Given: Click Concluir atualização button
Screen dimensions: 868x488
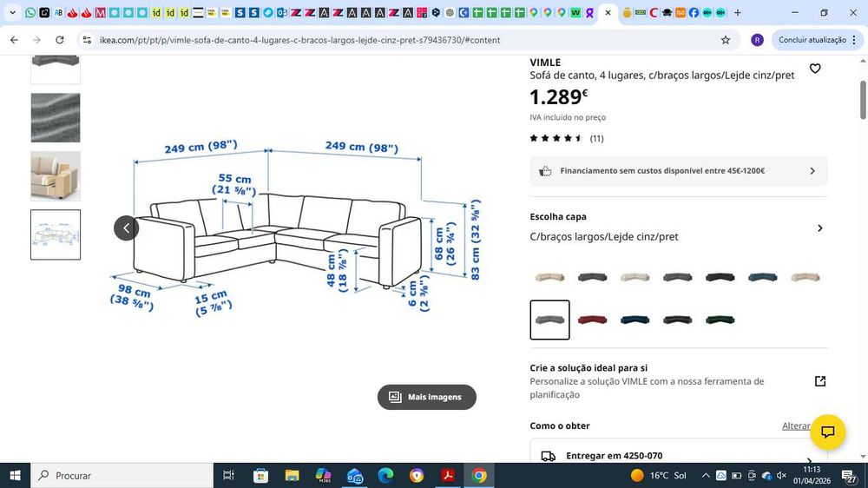Looking at the screenshot, I should (812, 40).
